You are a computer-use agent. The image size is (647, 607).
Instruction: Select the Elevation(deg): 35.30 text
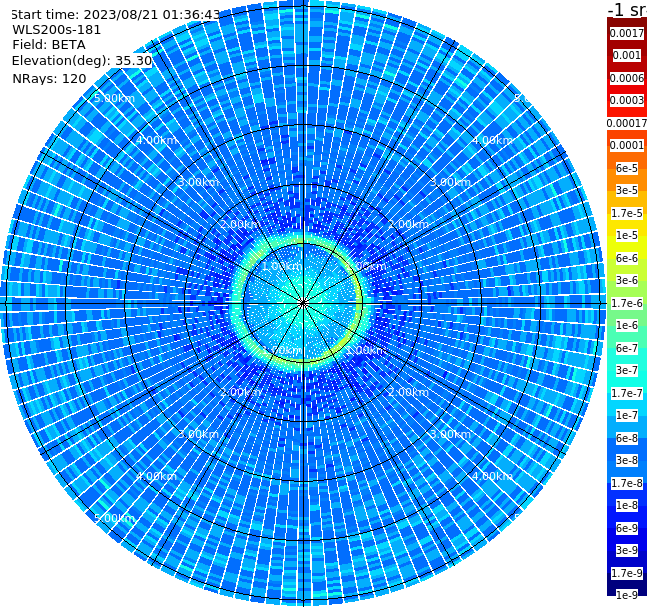pos(82,61)
